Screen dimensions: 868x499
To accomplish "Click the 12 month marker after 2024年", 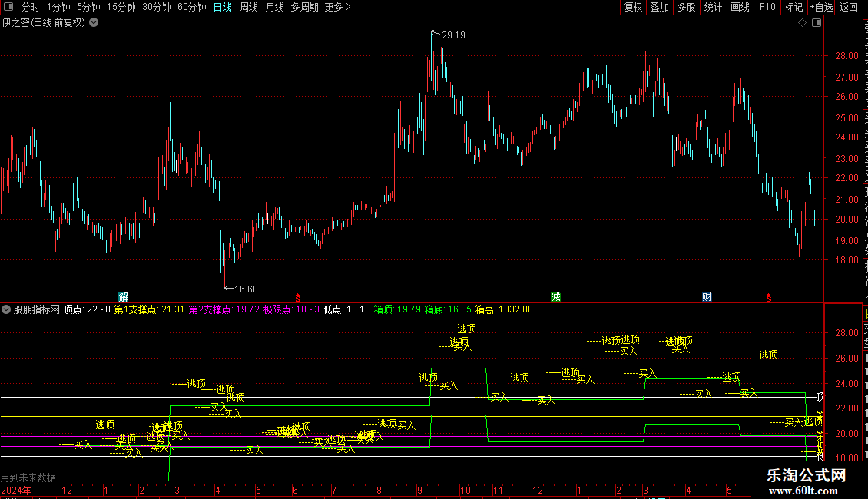I will (66, 490).
